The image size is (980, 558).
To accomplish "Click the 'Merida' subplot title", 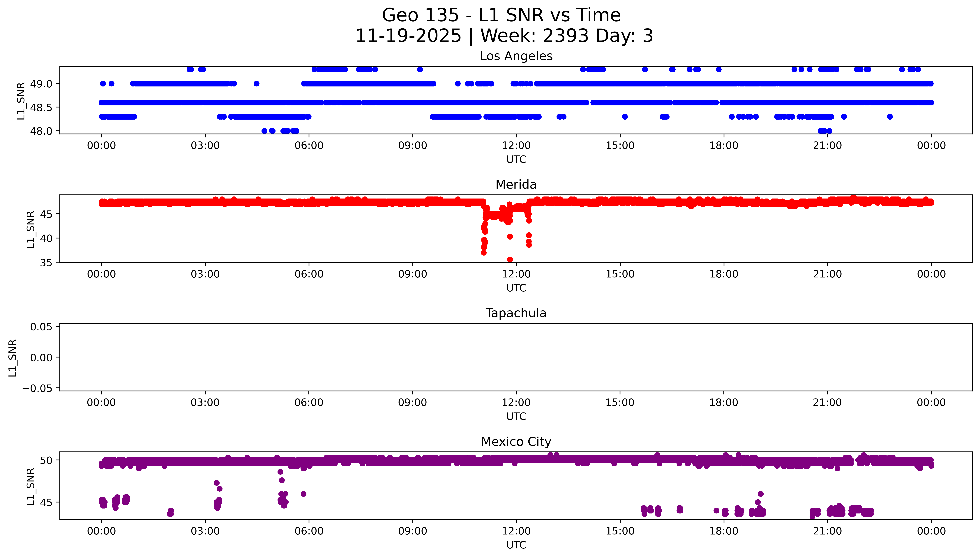I will coord(516,185).
